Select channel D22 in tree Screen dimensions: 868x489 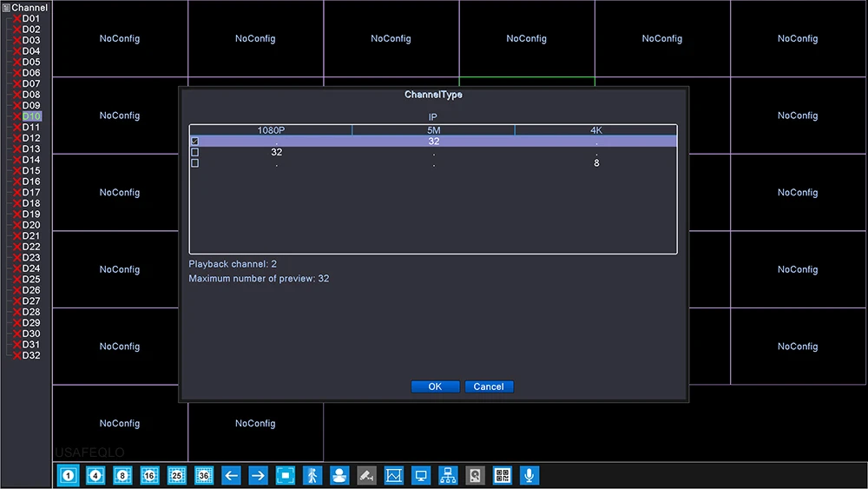[31, 247]
